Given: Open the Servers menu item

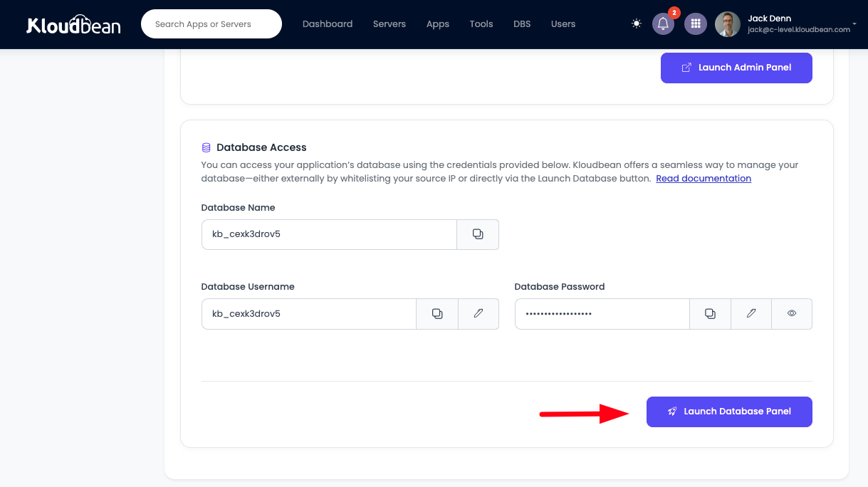Looking at the screenshot, I should point(389,23).
